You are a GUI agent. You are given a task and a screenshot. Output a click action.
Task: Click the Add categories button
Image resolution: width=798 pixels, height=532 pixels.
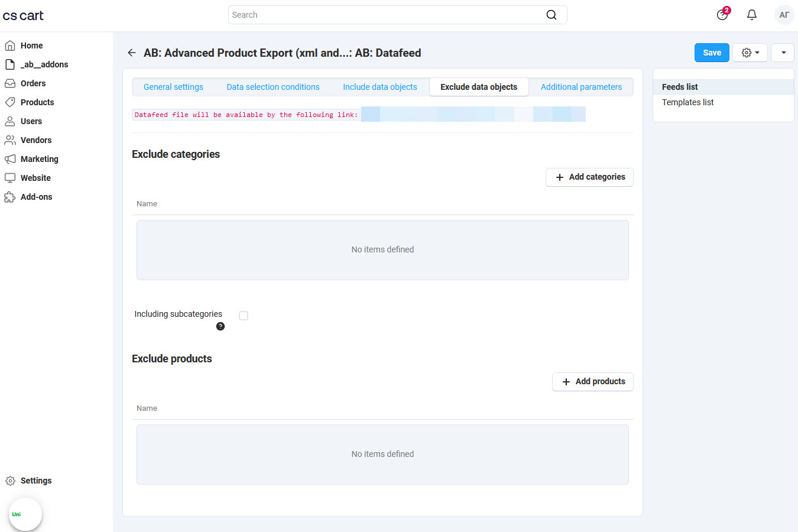[x=589, y=177]
